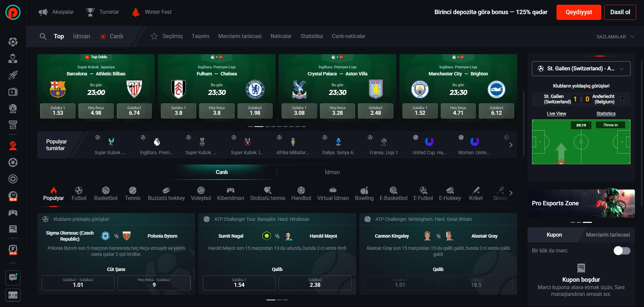Toggle the Bir klik ilə mərc switch

coord(621,251)
